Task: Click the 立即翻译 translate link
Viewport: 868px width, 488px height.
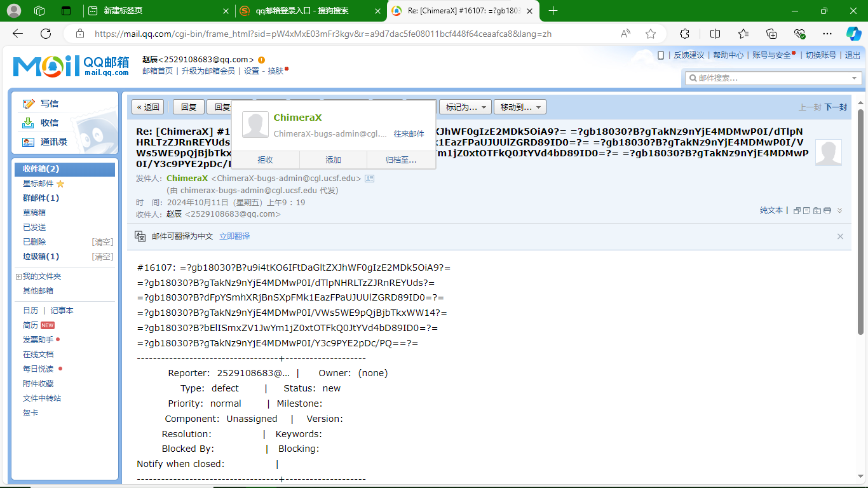Action: pyautogui.click(x=234, y=236)
